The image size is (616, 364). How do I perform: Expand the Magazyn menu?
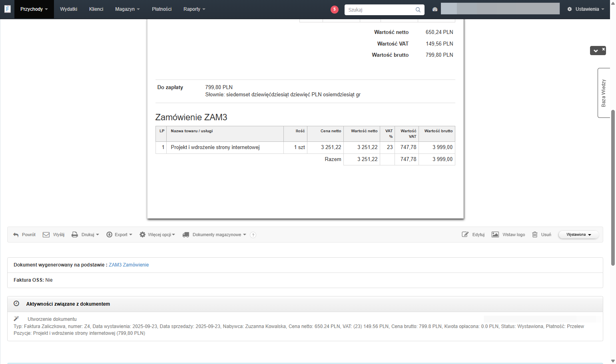(x=127, y=9)
